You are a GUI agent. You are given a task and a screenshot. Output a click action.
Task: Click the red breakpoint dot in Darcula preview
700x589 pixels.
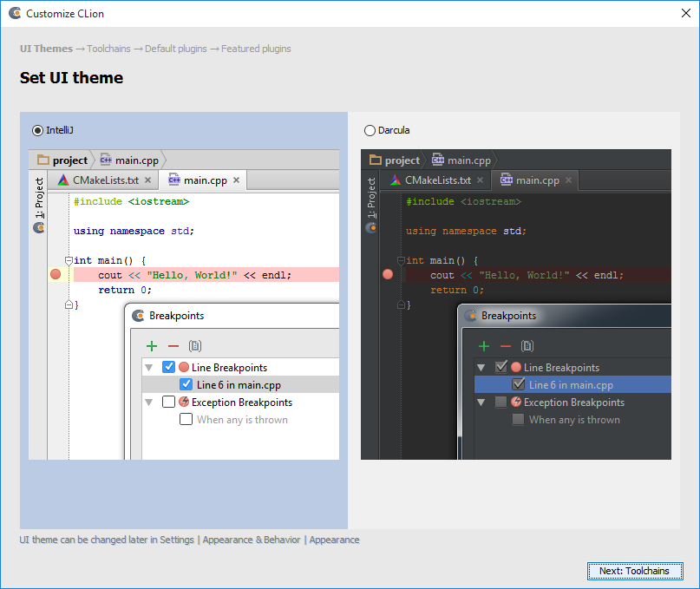(x=388, y=274)
